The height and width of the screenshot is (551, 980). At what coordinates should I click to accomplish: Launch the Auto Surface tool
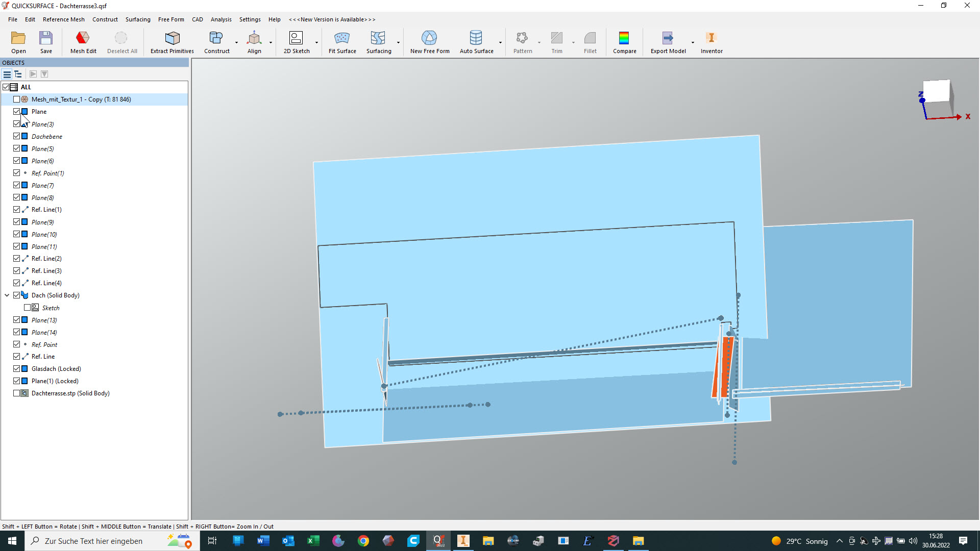click(476, 38)
